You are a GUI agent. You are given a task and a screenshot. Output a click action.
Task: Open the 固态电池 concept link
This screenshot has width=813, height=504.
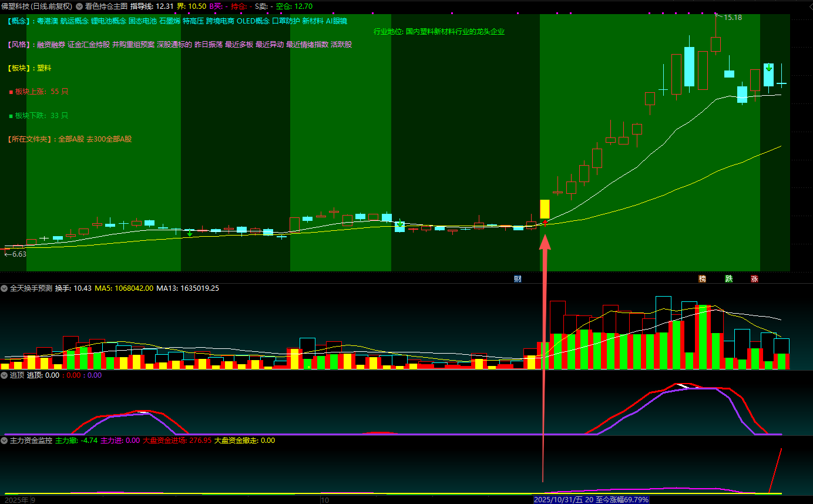tap(142, 21)
